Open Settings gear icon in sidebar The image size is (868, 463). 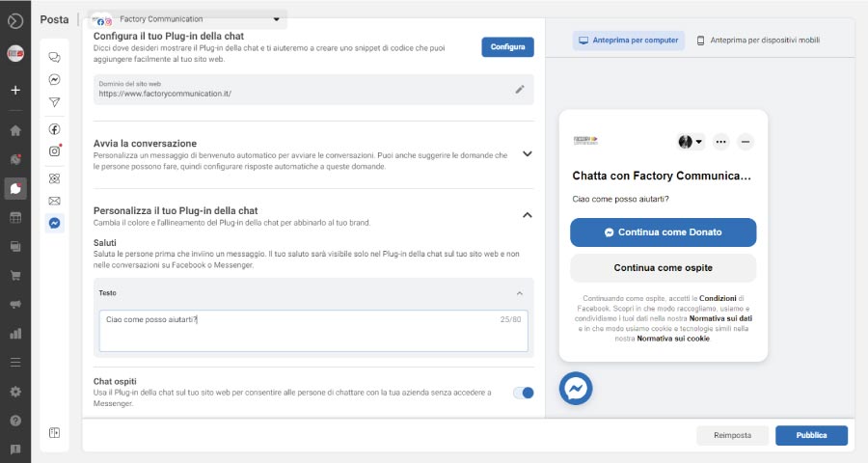(15, 392)
